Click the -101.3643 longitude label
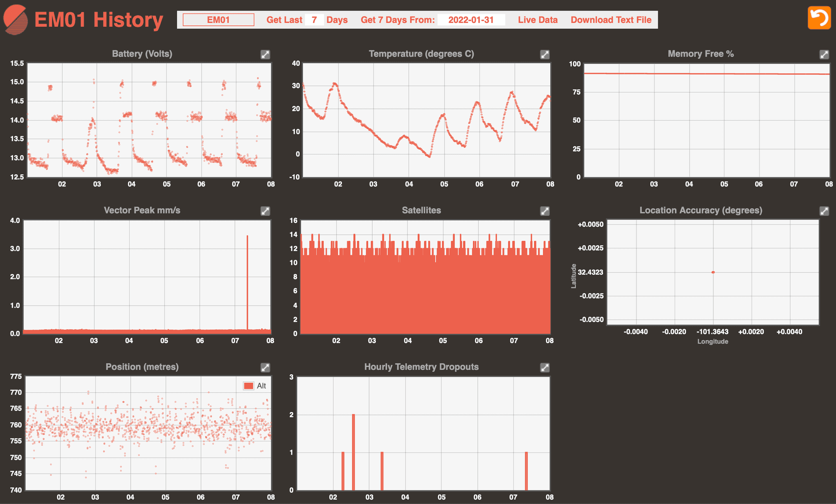Viewport: 836px width, 504px height. 712,332
